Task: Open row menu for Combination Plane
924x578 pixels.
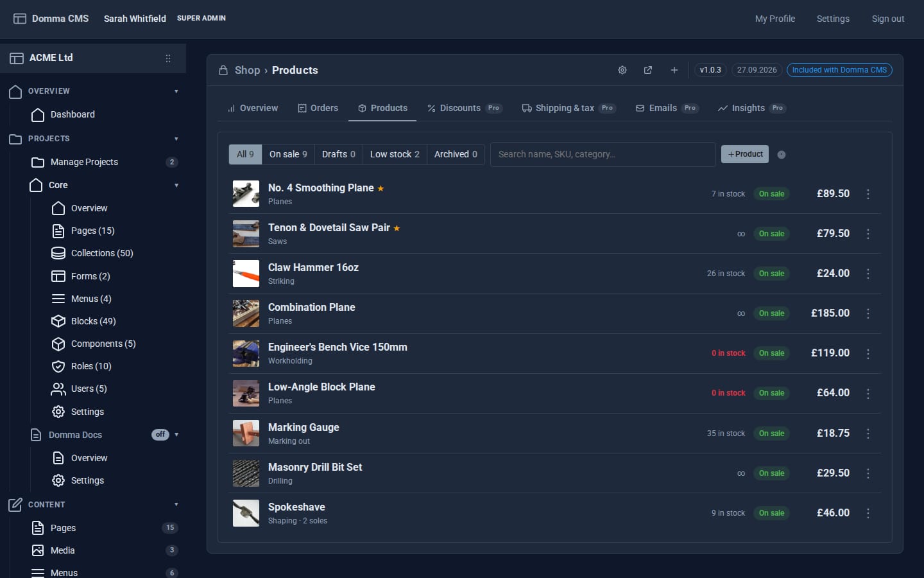Action: (x=868, y=313)
